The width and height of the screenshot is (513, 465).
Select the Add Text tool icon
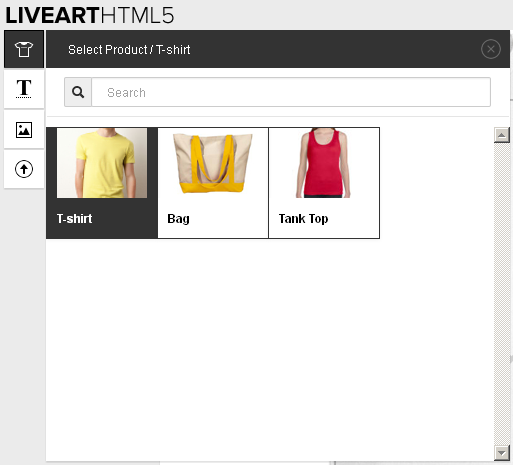(24, 89)
